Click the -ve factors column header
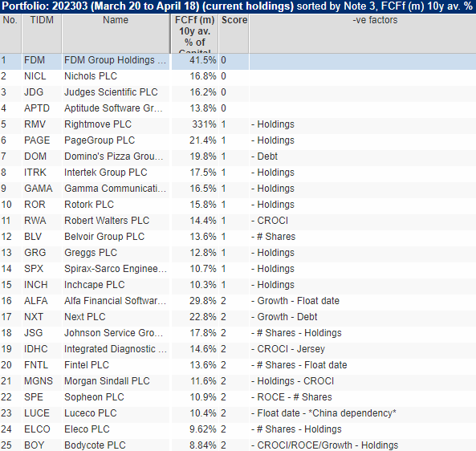This screenshot has height=451, width=476. (363, 34)
